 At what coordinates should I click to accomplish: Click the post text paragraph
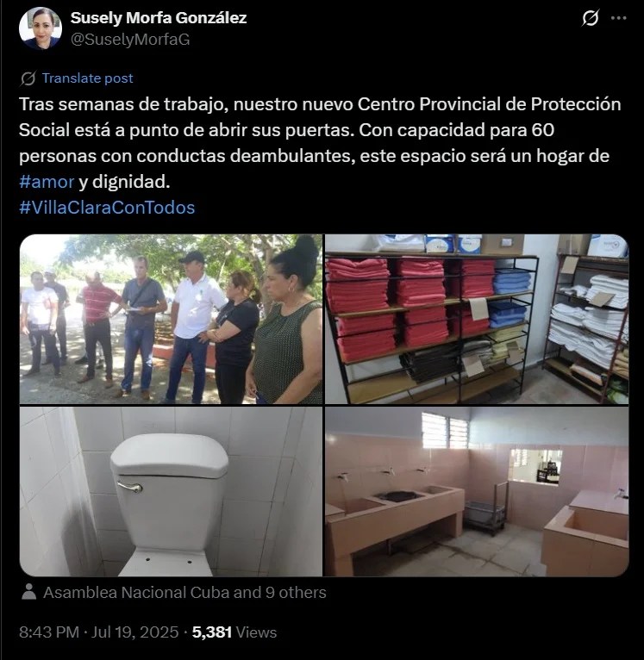320,143
